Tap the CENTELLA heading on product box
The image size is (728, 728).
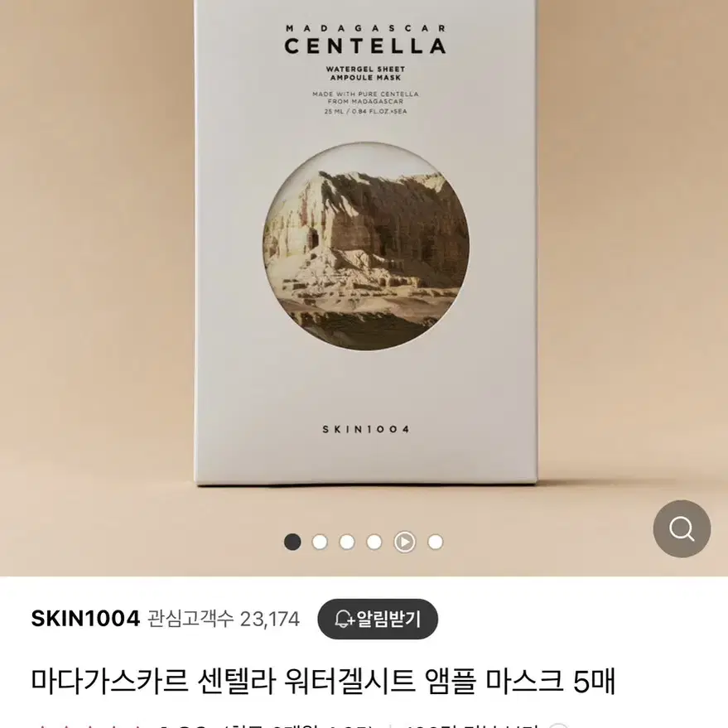tap(365, 46)
